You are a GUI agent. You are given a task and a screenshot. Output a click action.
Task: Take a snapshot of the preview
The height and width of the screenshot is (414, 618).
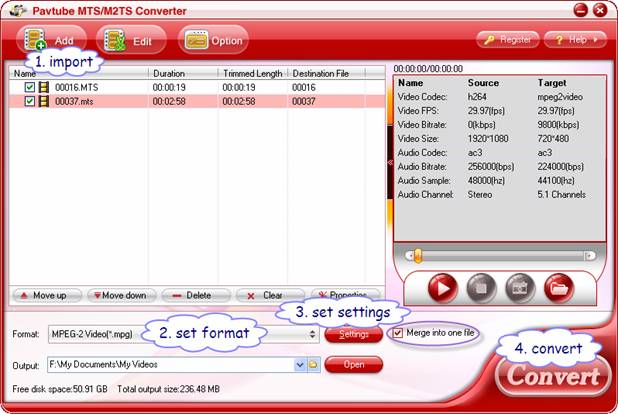click(520, 289)
